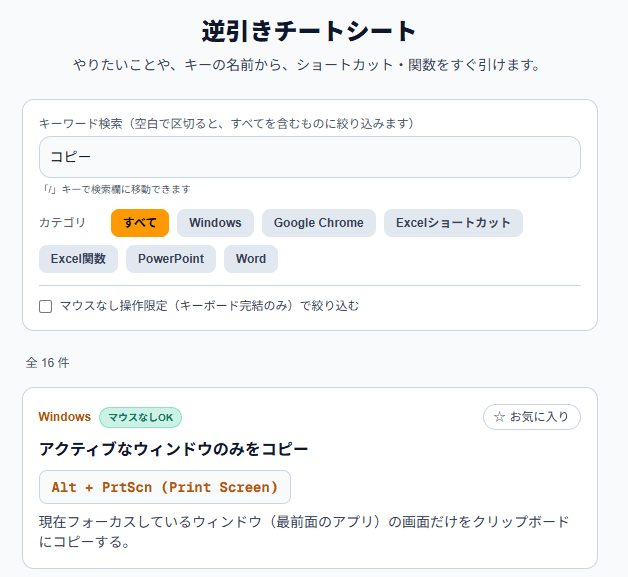Click the「/」キーで検索欄に移動できます hint

click(x=117, y=189)
